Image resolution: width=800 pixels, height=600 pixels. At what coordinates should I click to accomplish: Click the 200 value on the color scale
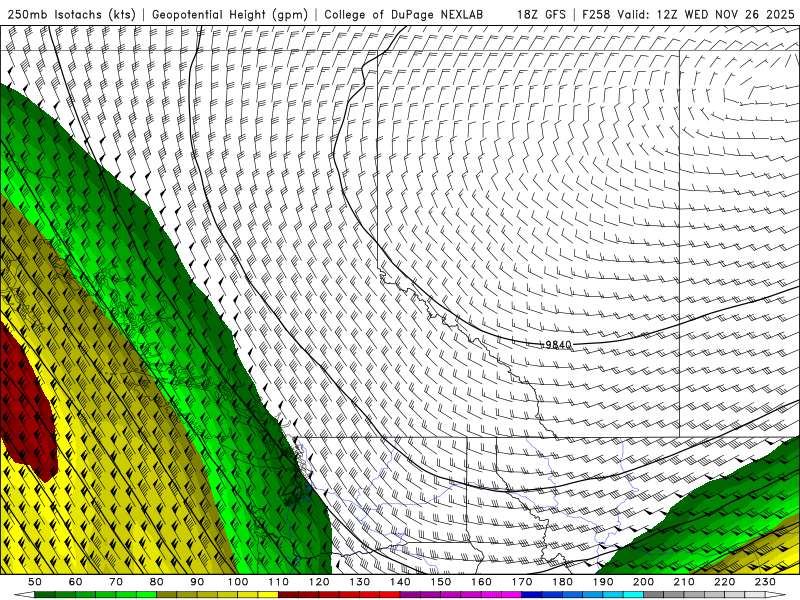[x=644, y=582]
